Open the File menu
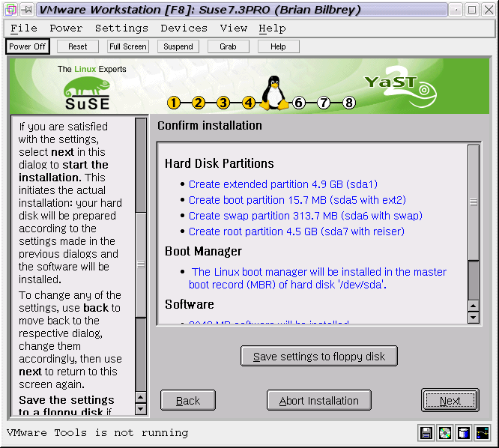The width and height of the screenshot is (499, 448). [x=24, y=28]
